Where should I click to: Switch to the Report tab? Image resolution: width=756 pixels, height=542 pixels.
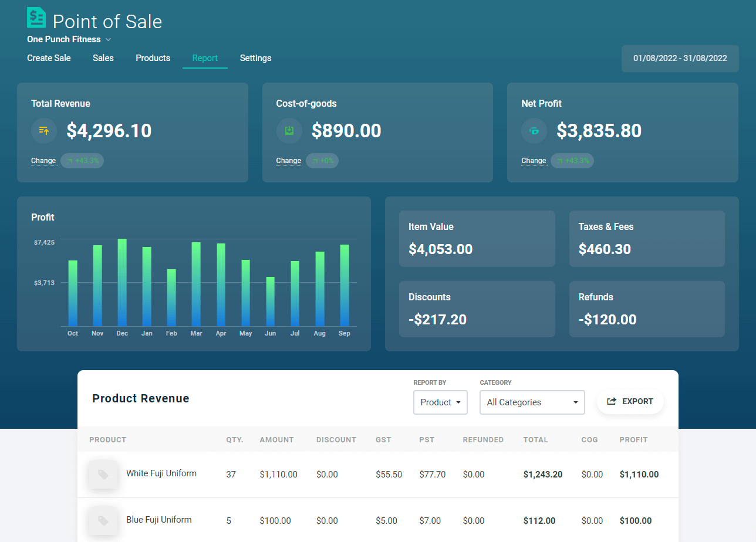tap(205, 58)
